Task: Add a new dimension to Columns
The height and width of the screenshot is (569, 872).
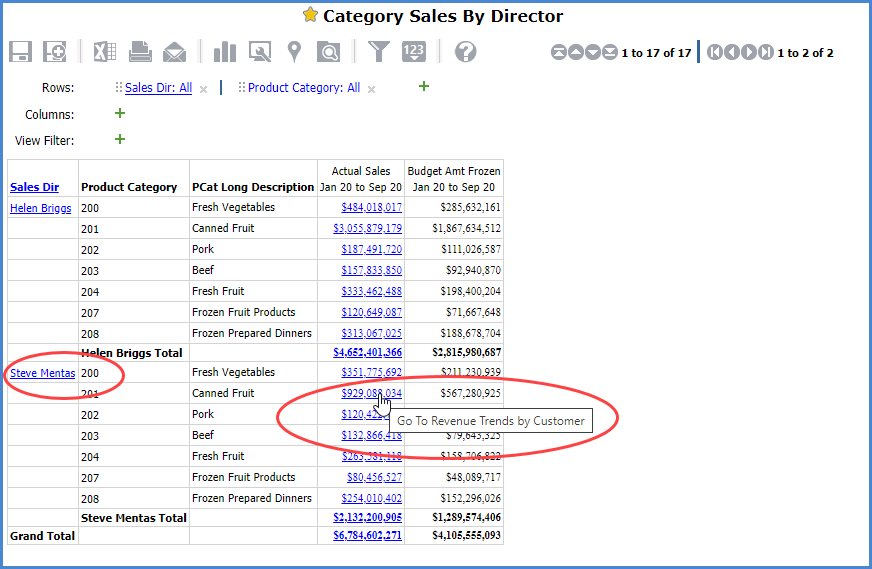Action: click(x=121, y=114)
